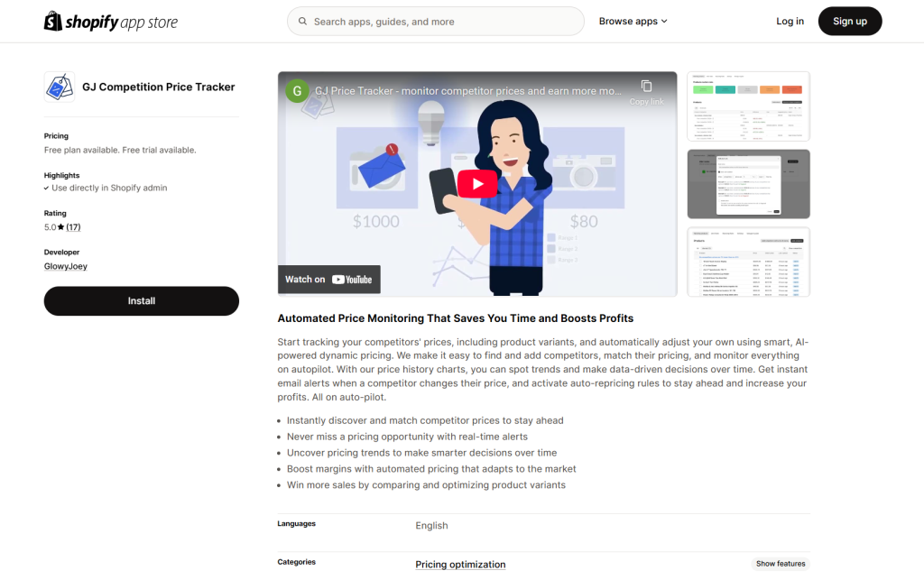Click the GJ Competition Price Tracker app icon
The width and height of the screenshot is (924, 580).
pos(59,87)
